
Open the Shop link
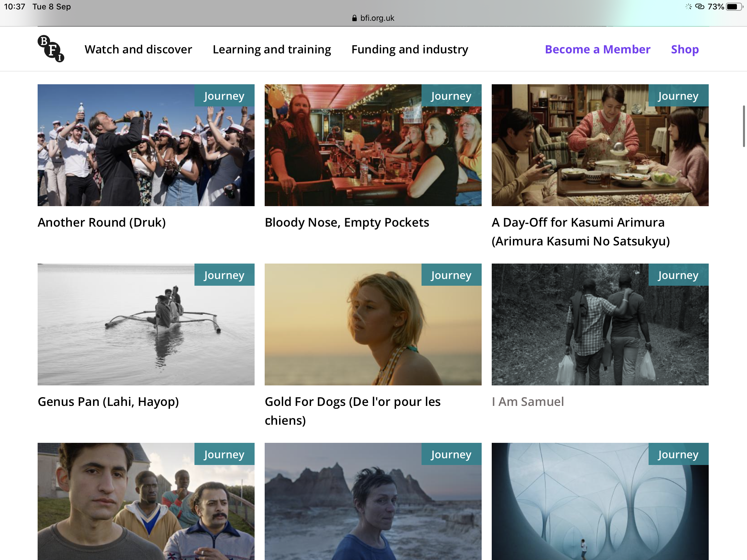tap(685, 49)
